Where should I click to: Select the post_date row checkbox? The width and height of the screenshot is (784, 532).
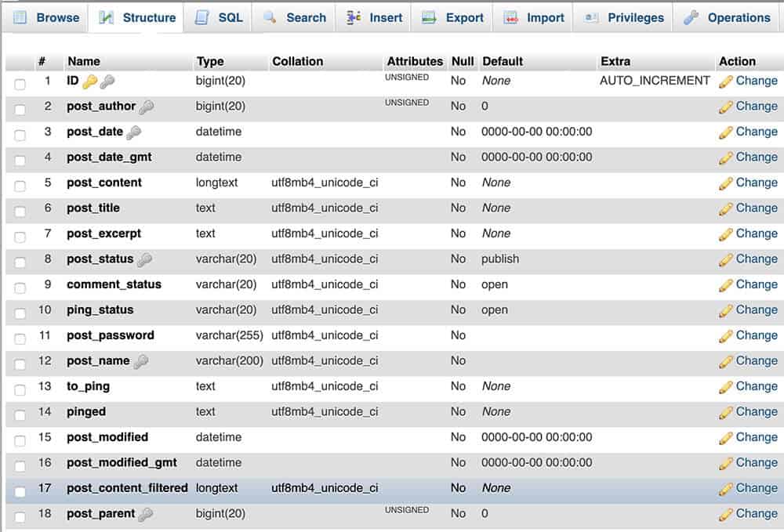point(20,135)
